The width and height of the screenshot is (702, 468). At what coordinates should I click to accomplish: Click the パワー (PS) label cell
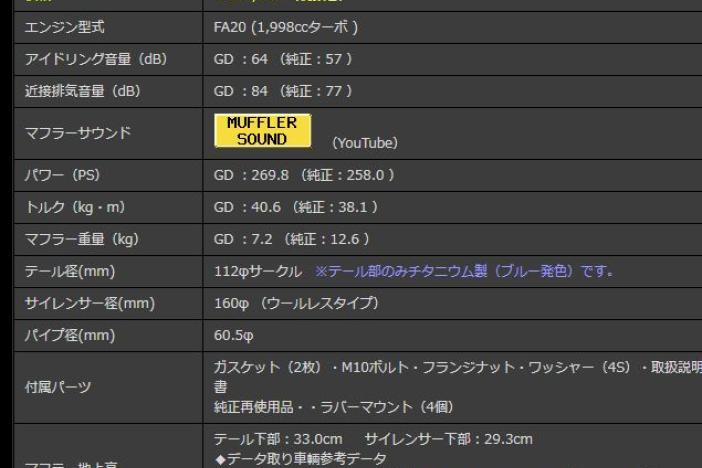(62, 175)
